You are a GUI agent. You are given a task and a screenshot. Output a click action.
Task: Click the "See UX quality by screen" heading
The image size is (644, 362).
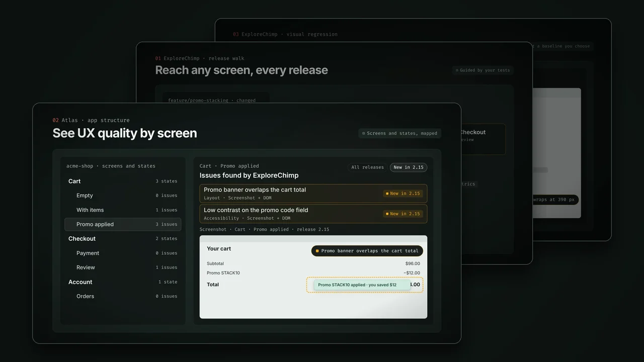point(125,133)
